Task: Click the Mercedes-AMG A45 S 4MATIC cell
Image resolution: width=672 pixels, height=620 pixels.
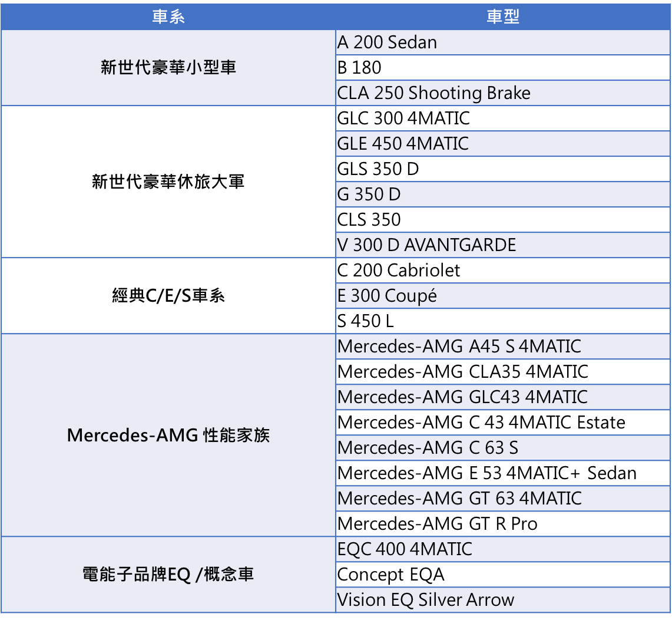Action: tap(503, 346)
